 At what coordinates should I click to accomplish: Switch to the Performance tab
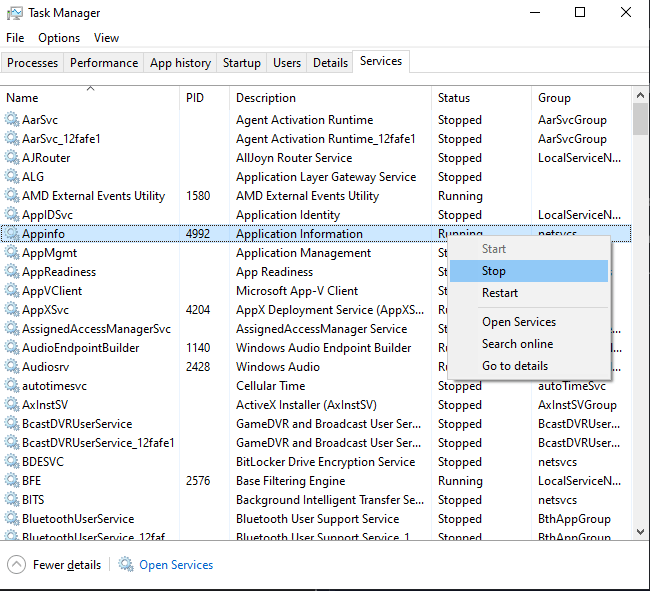[104, 63]
